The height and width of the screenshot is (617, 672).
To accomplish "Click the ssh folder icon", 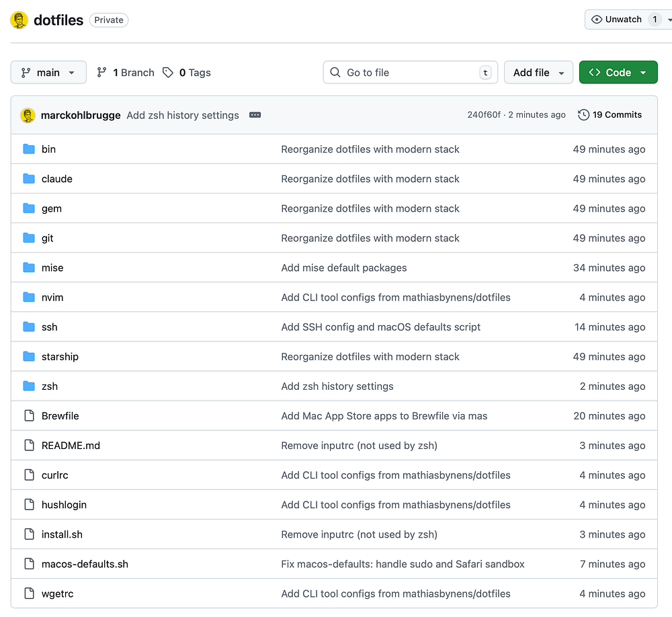I will (x=29, y=327).
